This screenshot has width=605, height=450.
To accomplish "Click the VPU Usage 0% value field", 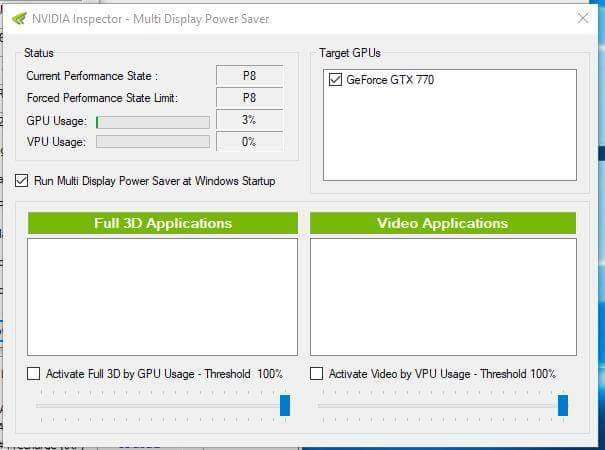I will [250, 142].
